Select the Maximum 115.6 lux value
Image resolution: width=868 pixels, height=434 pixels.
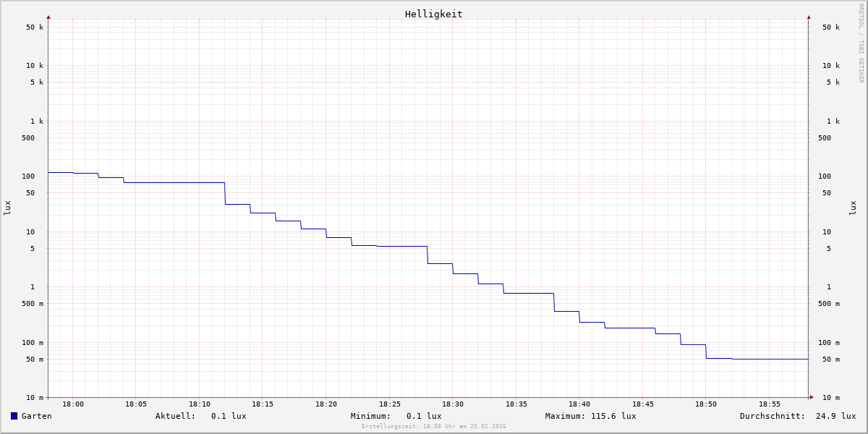coord(613,416)
